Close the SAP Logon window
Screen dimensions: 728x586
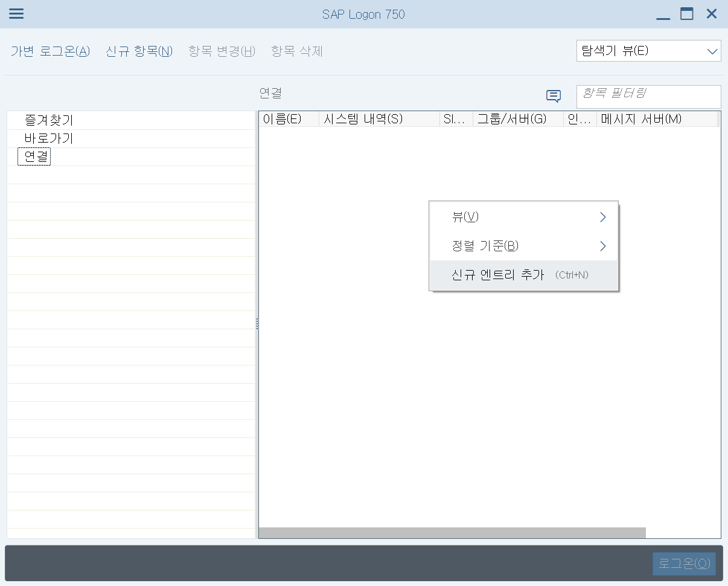tap(712, 14)
